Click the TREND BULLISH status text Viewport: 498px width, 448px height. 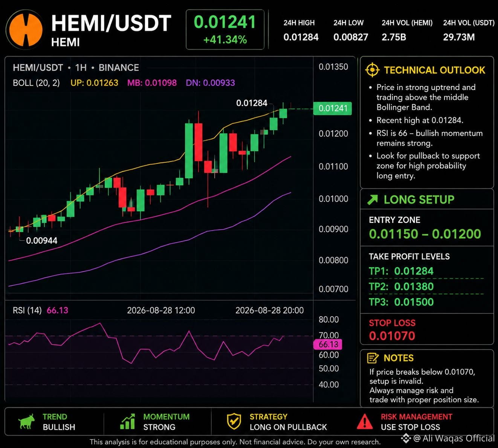click(x=59, y=422)
